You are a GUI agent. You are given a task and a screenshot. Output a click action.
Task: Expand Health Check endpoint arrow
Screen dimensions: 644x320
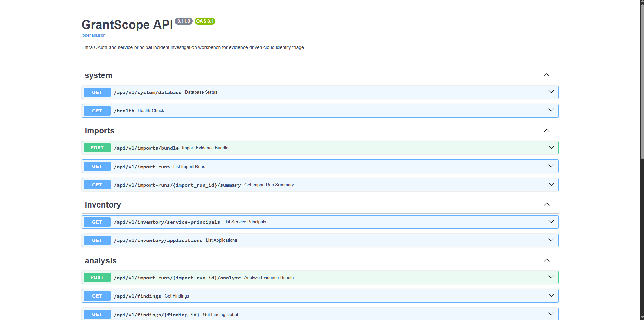click(x=551, y=110)
